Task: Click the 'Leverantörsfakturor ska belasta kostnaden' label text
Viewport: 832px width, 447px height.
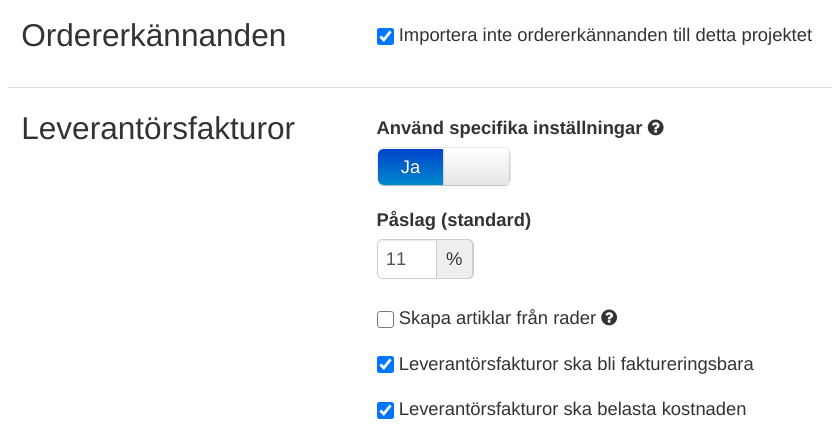Action: coord(572,409)
